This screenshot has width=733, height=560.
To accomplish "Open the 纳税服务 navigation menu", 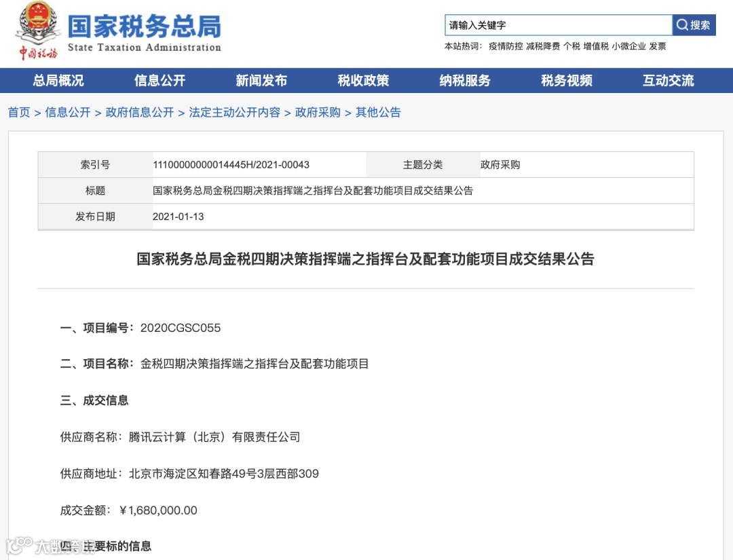I will pos(465,80).
